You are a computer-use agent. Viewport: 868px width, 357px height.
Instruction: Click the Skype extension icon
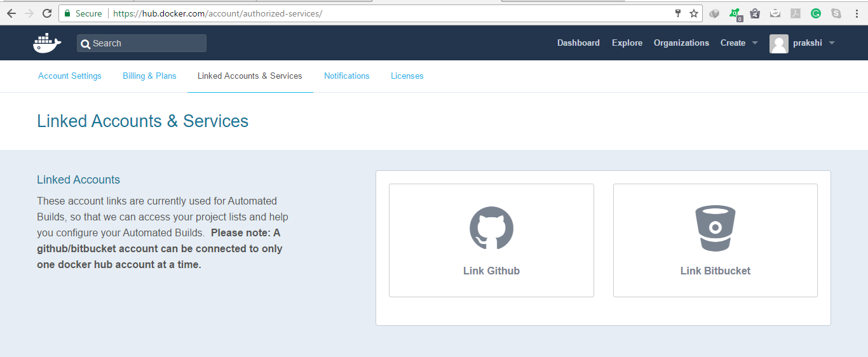836,13
